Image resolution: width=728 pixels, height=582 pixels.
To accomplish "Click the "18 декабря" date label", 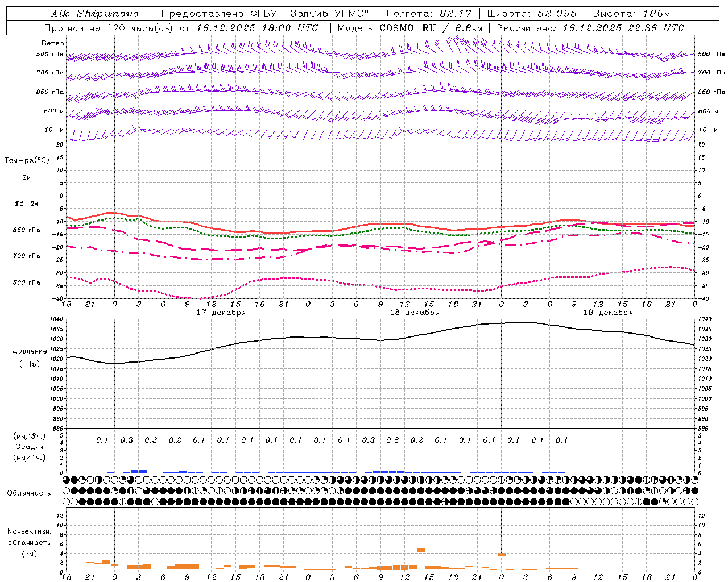I will click(x=415, y=313).
